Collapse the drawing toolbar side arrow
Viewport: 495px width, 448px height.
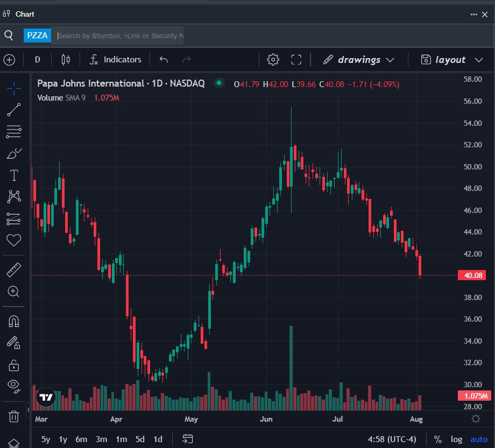(x=28, y=410)
